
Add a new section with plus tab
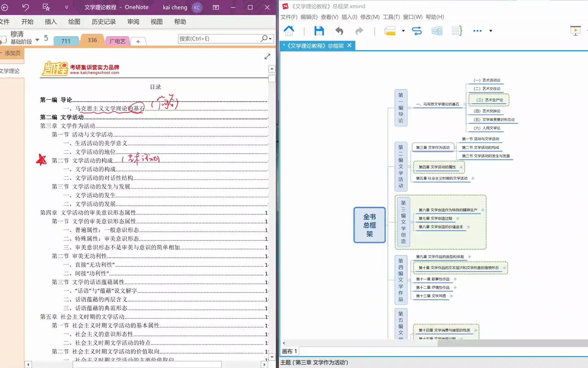pyautogui.click(x=138, y=41)
